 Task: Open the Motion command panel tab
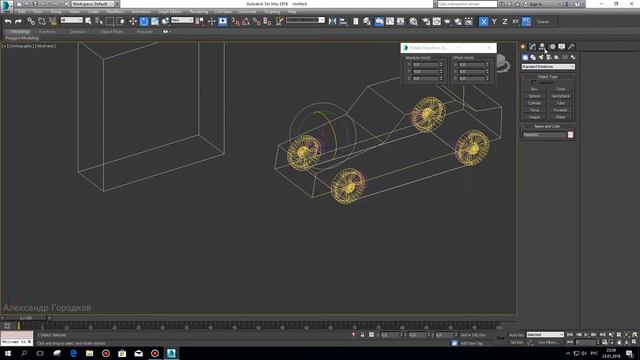(x=552, y=47)
